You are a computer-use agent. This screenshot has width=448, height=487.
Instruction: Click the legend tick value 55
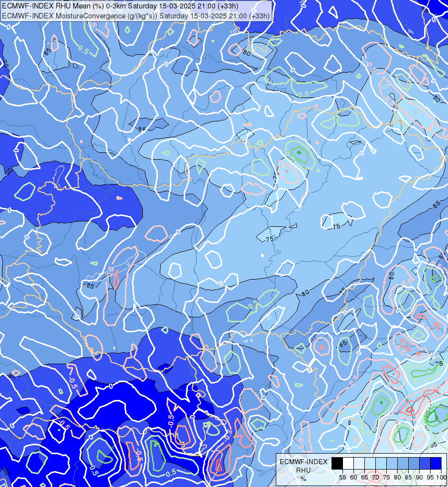point(342,478)
